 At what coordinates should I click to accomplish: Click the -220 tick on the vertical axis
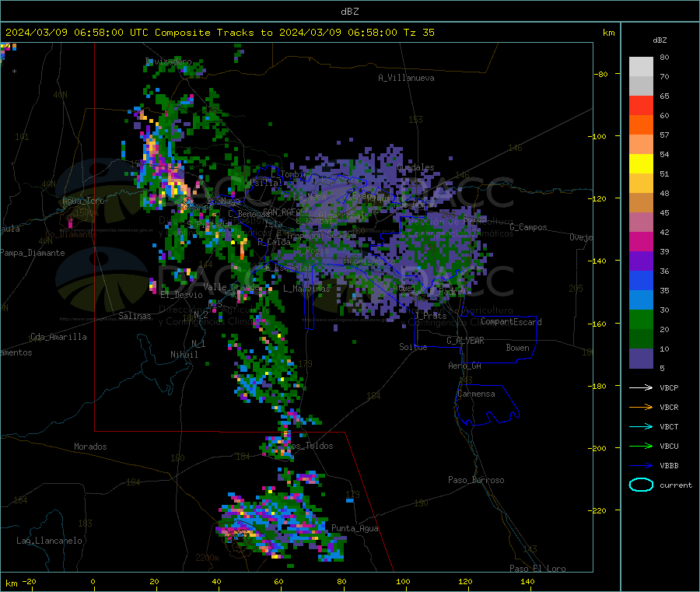(598, 511)
